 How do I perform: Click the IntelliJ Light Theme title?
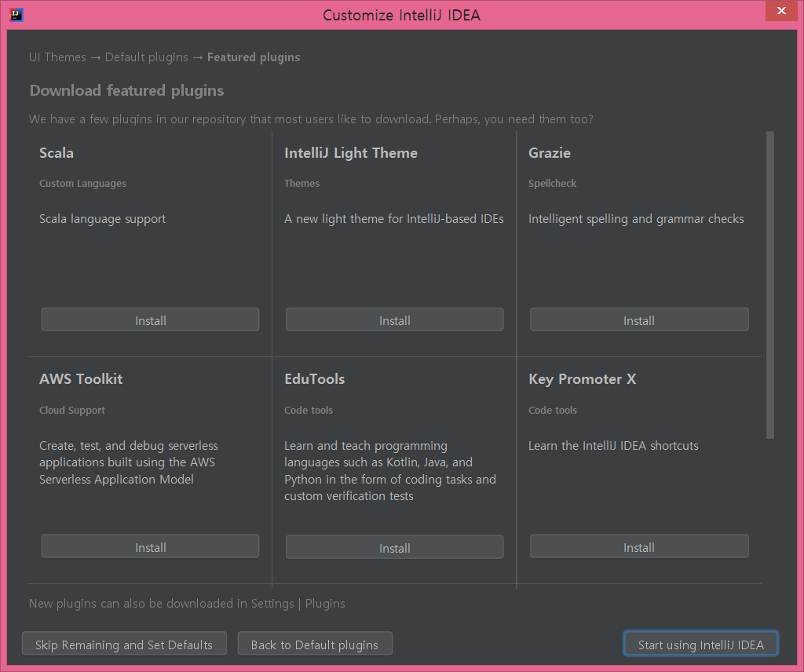coord(351,153)
